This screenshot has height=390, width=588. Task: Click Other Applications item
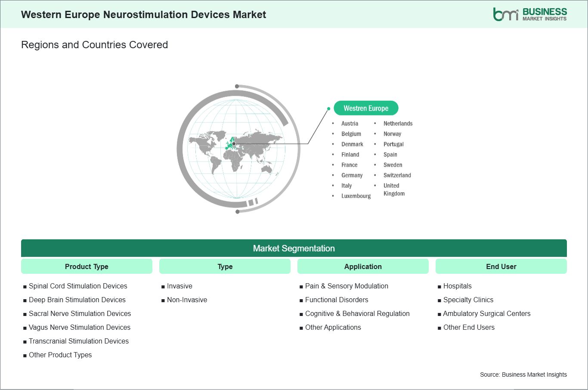(x=333, y=327)
